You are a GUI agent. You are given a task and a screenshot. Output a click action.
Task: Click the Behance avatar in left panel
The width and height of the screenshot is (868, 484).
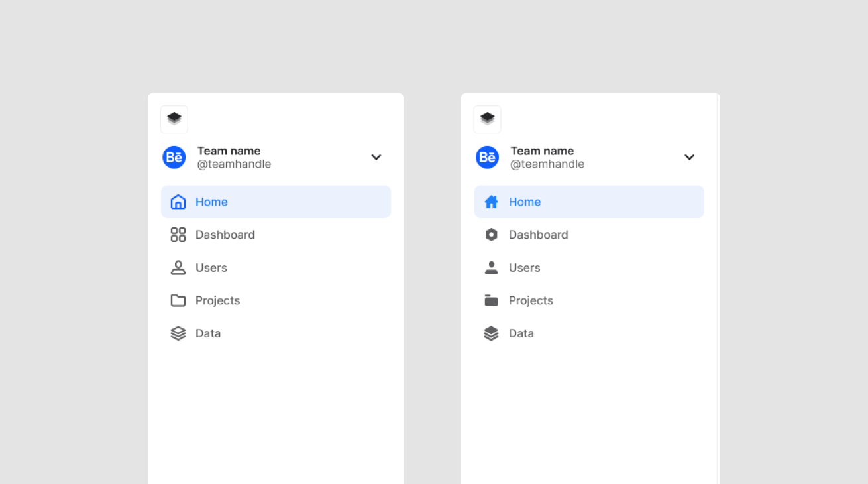[174, 157]
